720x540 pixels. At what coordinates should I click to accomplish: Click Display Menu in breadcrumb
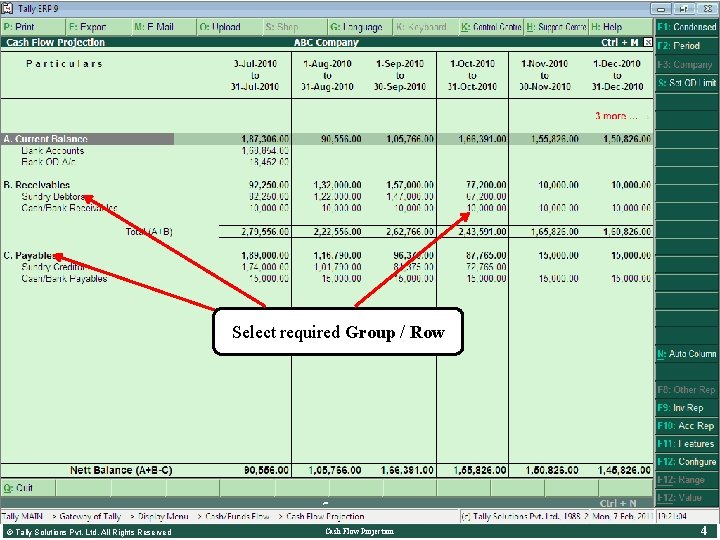click(x=163, y=517)
